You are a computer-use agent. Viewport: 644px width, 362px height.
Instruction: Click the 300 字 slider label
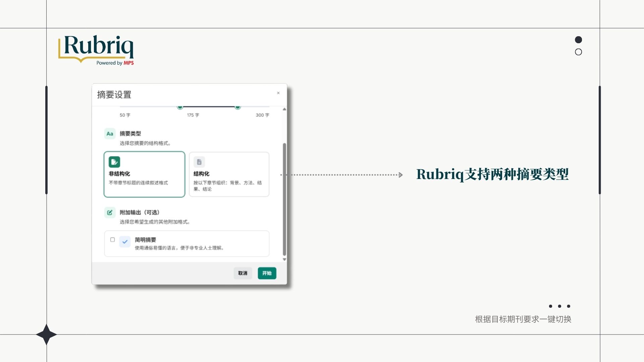coord(262,115)
